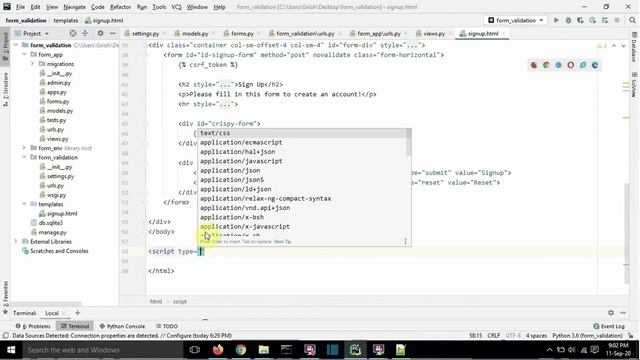
Task: Open the Navigate menu
Action: pos(74,7)
